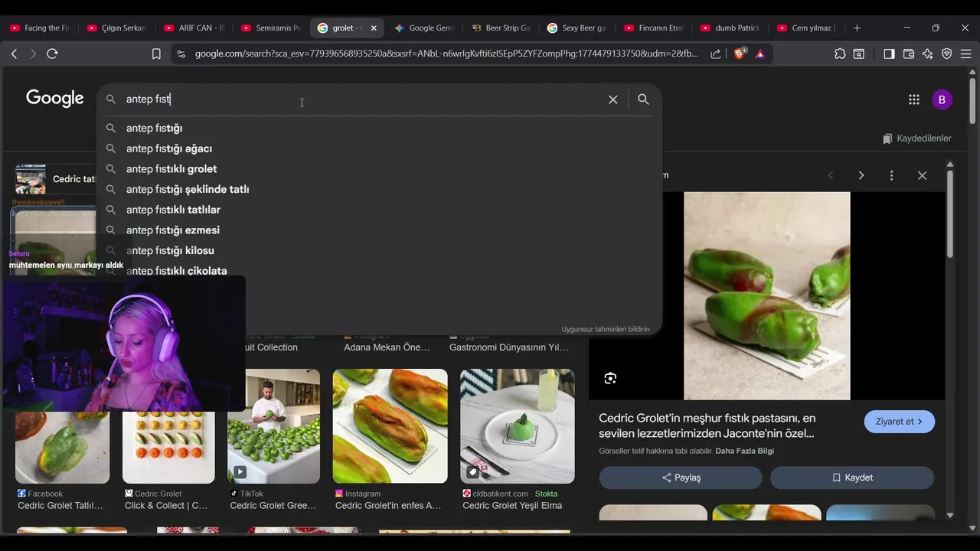The height and width of the screenshot is (551, 980).
Task: Switch to dumb Patrick tab
Action: click(x=730, y=28)
